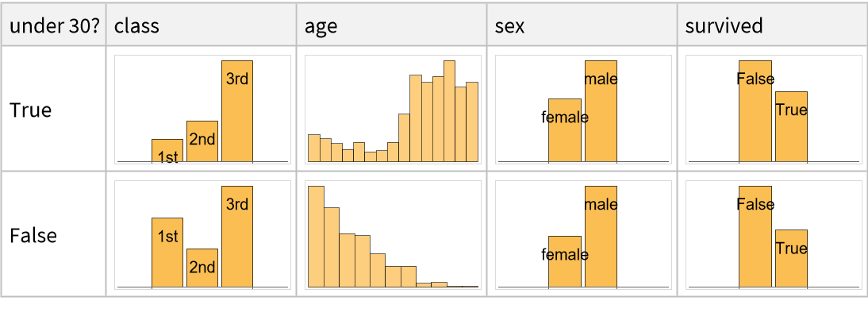Screen dimensions: 868x324
Task: Click survived 'False' bar in True row
Action: coord(755,111)
